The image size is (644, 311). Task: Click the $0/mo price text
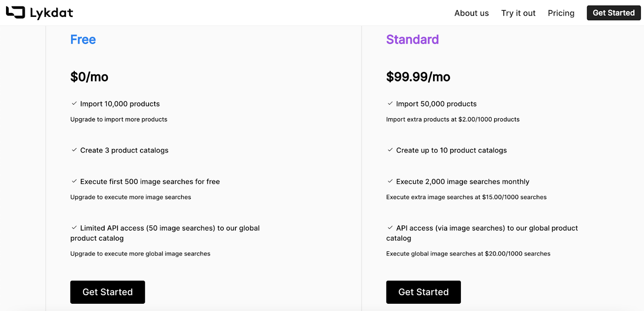pyautogui.click(x=89, y=77)
